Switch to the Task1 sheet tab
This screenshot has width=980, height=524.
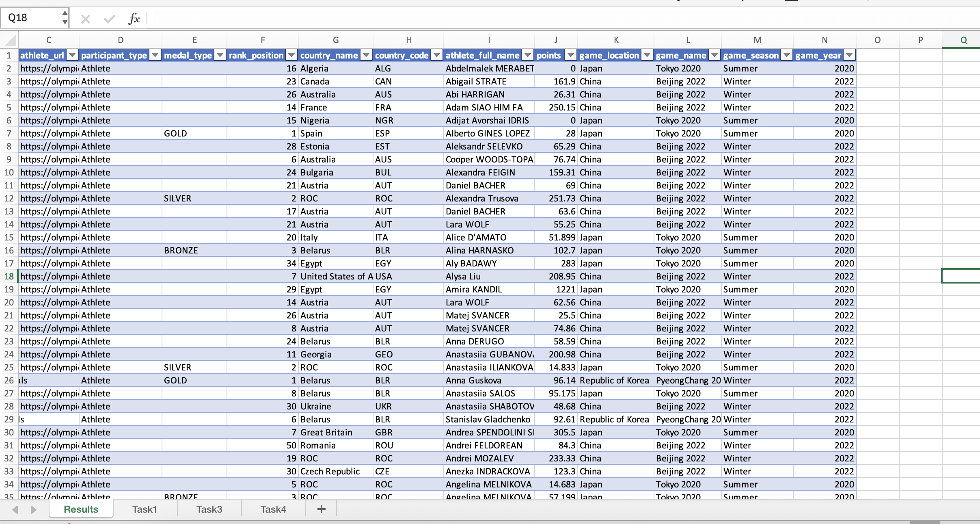tap(145, 509)
